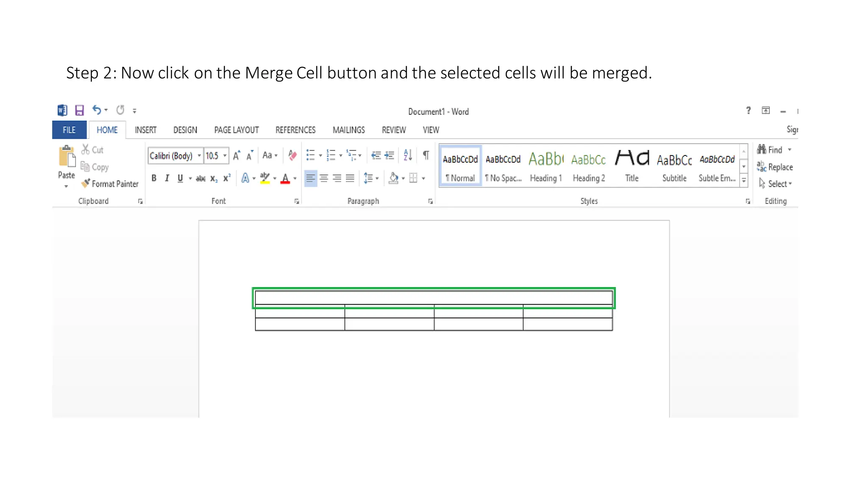Click the Subscript icon
Image resolution: width=868 pixels, height=488 pixels.
(x=214, y=178)
